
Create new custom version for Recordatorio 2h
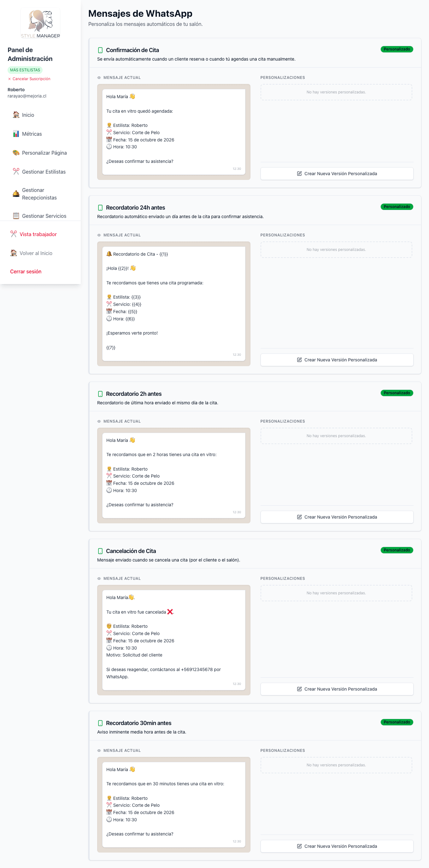[x=337, y=517]
